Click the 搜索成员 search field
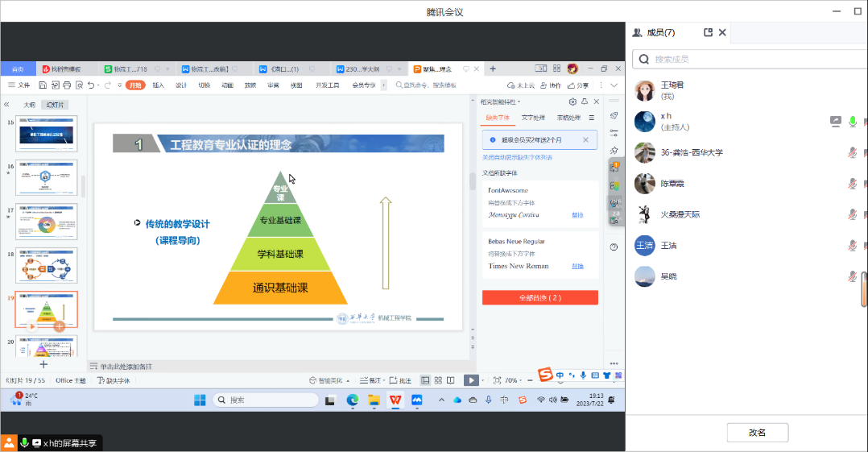 click(x=749, y=59)
